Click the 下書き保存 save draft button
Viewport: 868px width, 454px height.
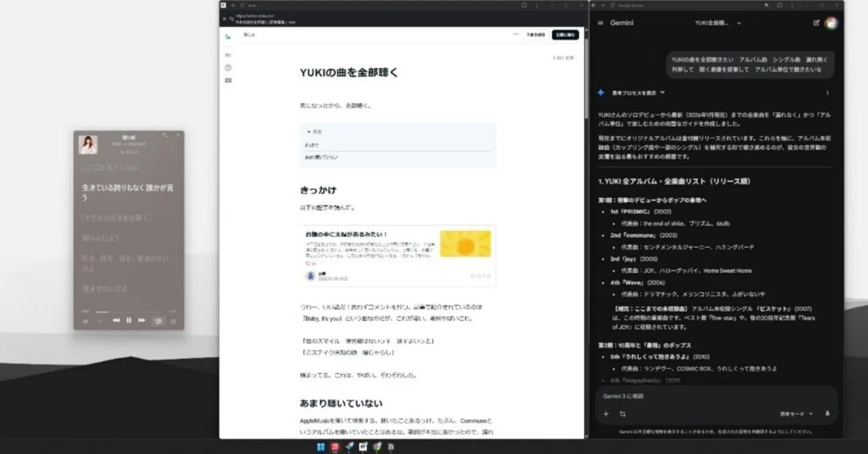point(535,35)
